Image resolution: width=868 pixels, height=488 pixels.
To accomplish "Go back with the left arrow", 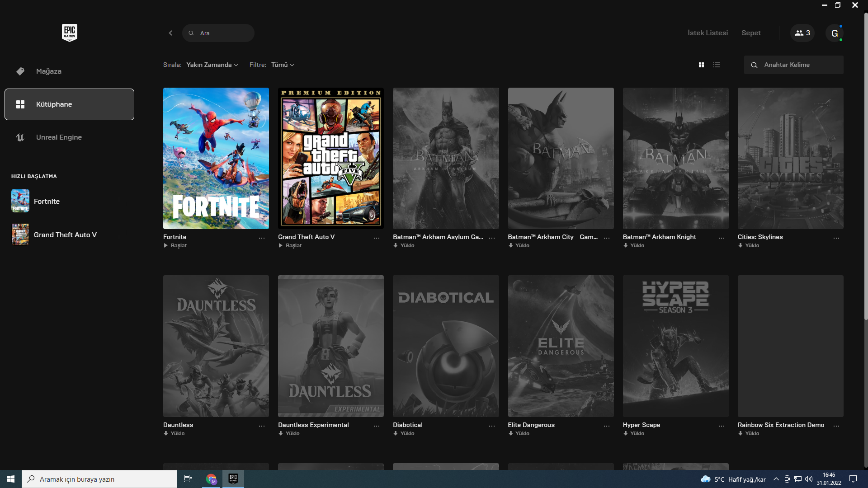I will pyautogui.click(x=170, y=33).
